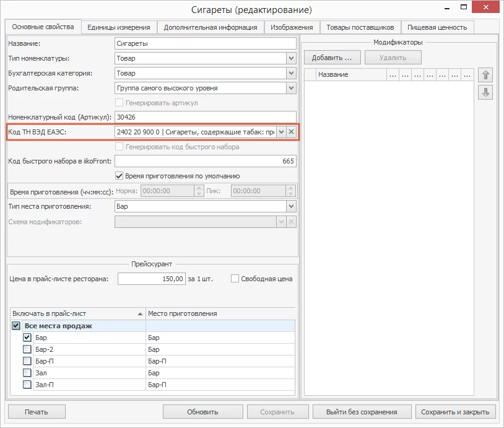Toggle Время приготовления по умолчанию checkbox
The image size is (504, 428).
click(119, 176)
